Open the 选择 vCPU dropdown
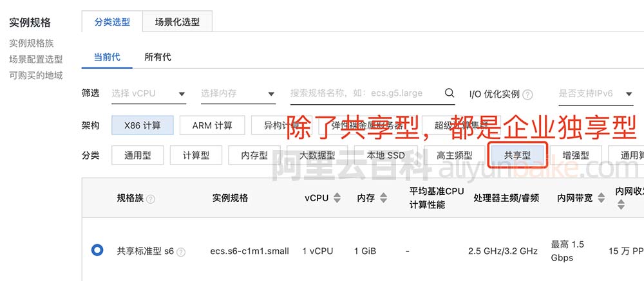This screenshot has width=644, height=281. pyautogui.click(x=149, y=93)
